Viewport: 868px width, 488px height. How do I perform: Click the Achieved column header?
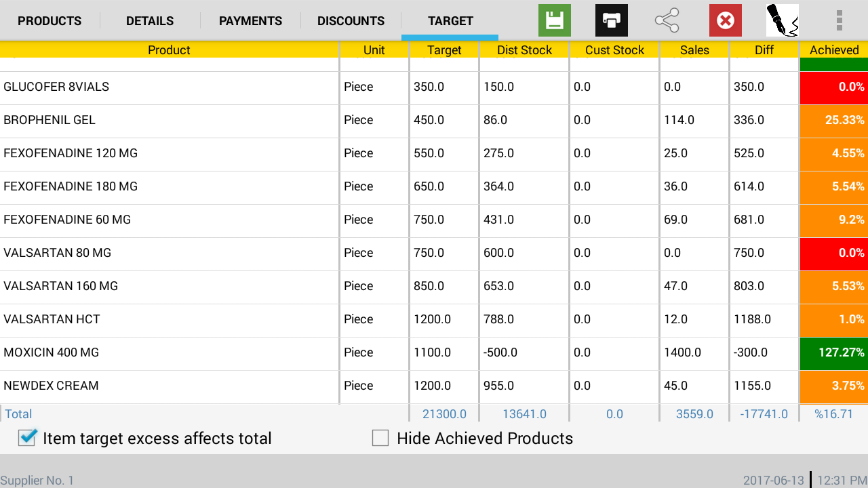click(834, 50)
